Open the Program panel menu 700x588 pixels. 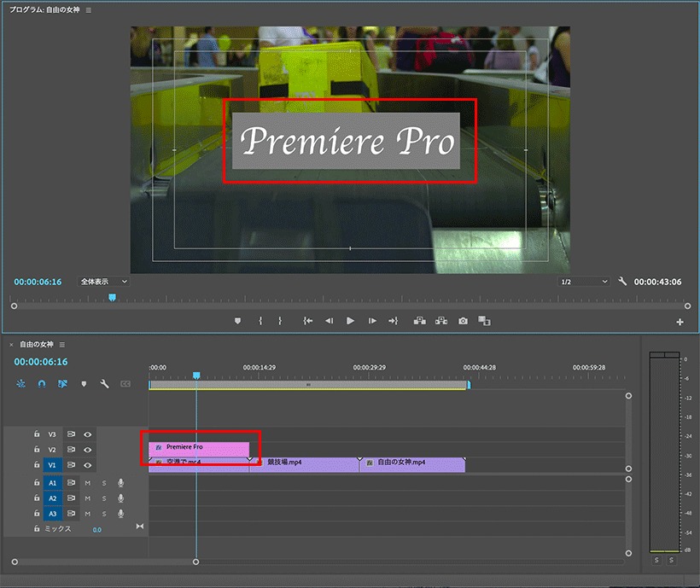coord(89,10)
